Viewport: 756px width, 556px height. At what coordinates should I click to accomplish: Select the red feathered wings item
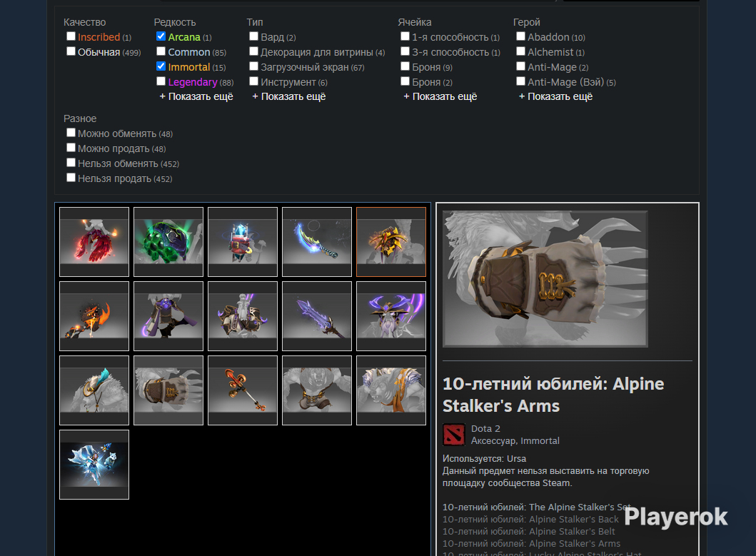[94, 241]
